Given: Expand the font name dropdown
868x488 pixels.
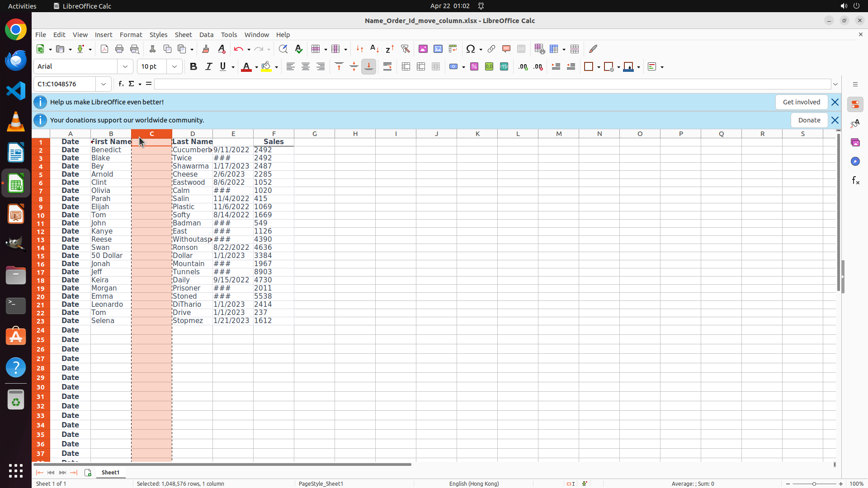Looking at the screenshot, I should pos(125,67).
